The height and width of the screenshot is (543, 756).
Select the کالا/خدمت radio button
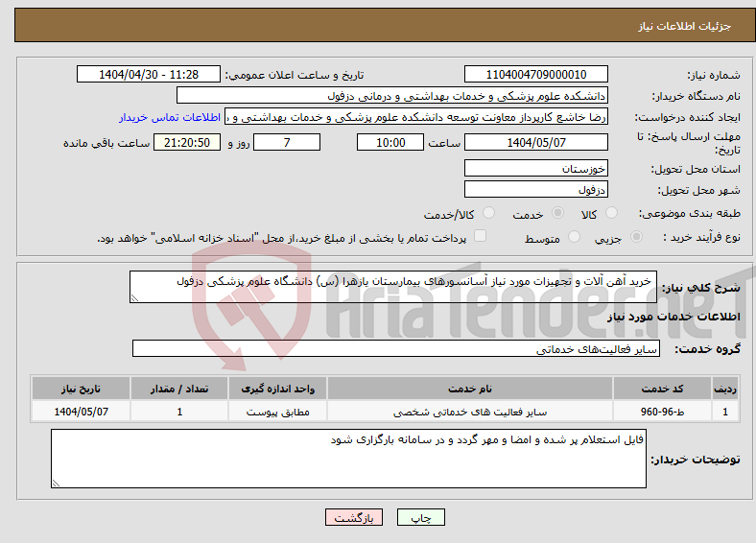(488, 213)
